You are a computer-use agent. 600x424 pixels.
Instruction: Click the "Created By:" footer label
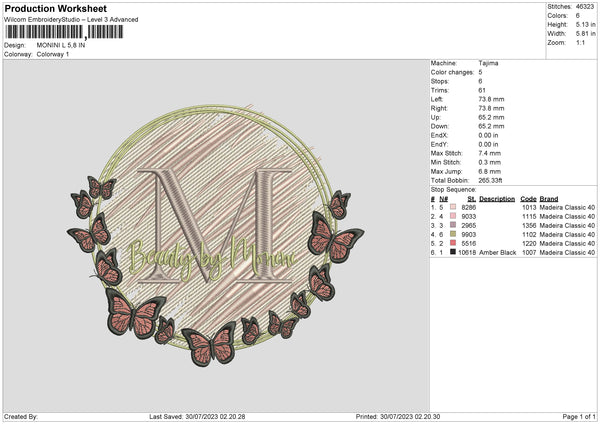click(x=21, y=416)
